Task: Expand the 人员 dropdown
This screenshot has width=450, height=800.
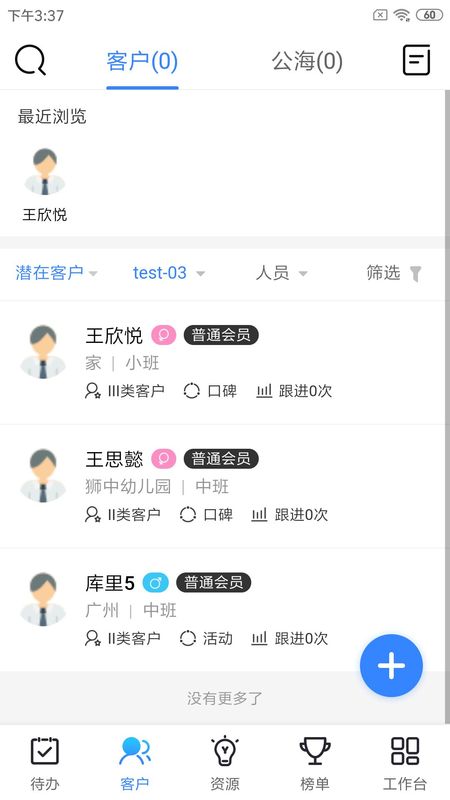Action: 282,273
